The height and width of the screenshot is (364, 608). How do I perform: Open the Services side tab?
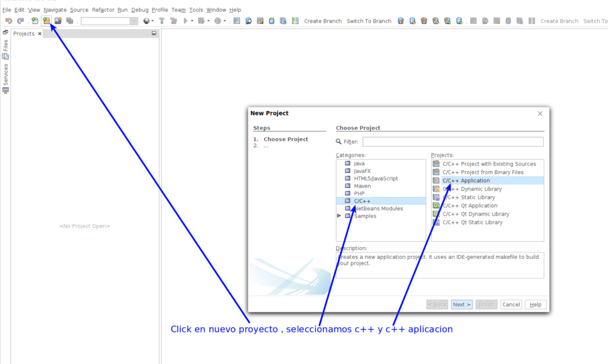pyautogui.click(x=5, y=78)
